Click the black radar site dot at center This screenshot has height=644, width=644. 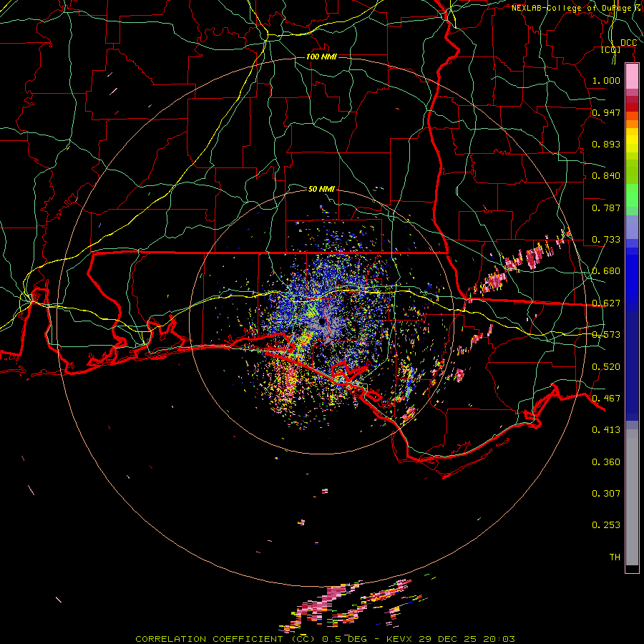tap(321, 321)
